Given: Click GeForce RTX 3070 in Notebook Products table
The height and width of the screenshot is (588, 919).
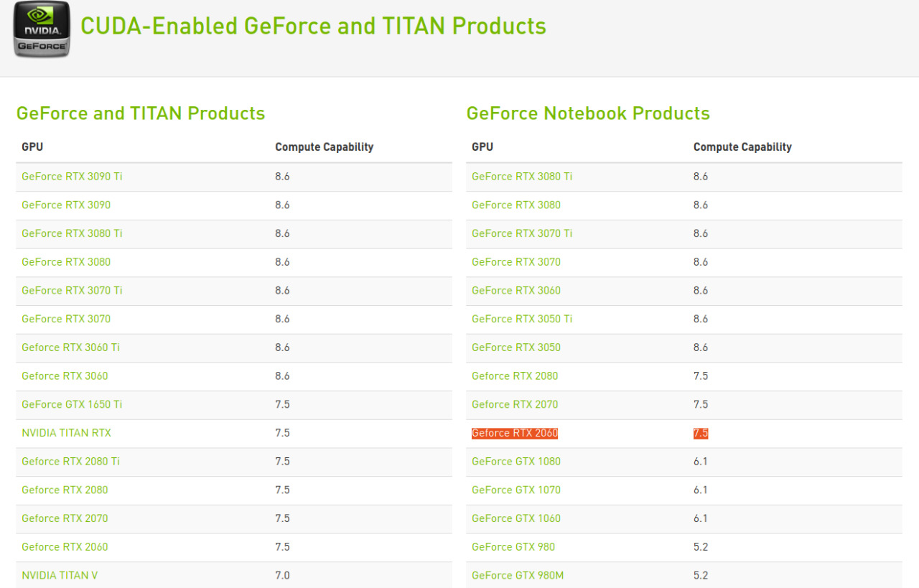Looking at the screenshot, I should 516,262.
